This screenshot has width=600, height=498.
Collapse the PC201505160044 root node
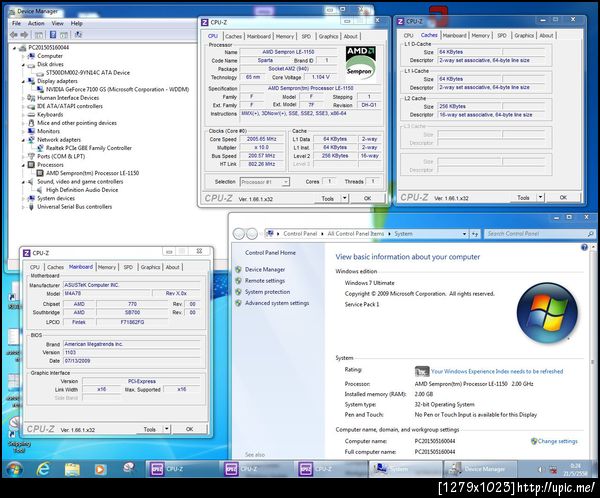[15, 48]
